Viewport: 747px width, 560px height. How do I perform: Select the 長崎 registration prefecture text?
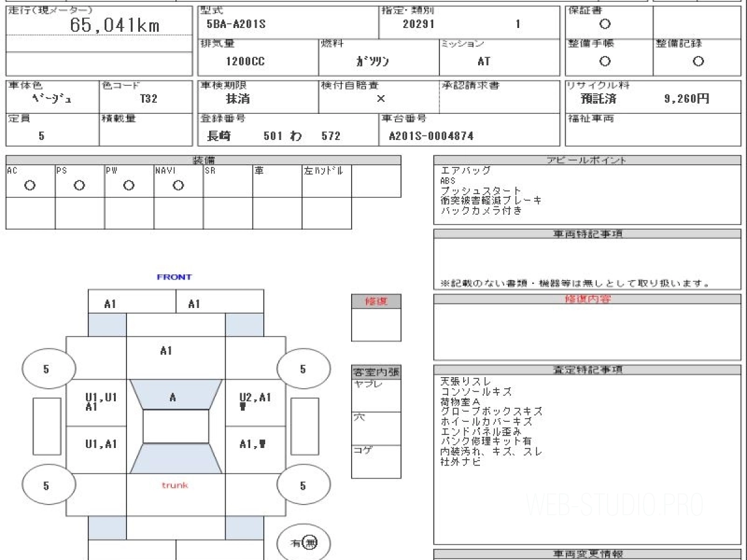(x=218, y=136)
